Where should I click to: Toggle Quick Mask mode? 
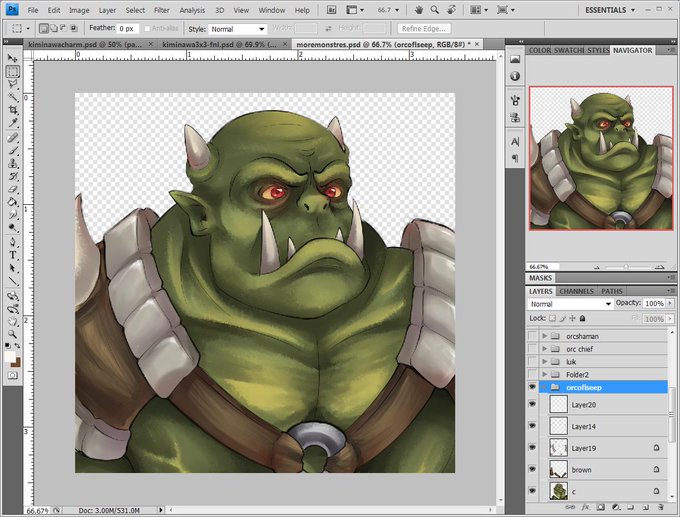point(13,375)
